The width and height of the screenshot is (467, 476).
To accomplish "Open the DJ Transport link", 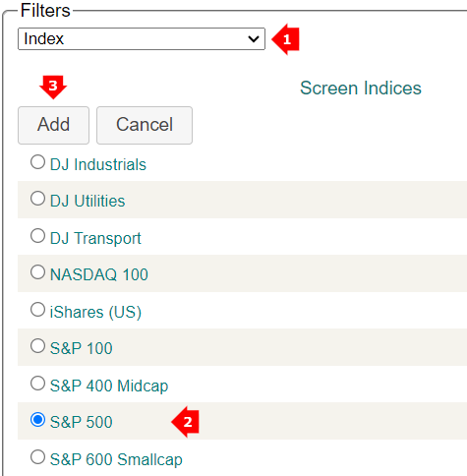I will [95, 238].
